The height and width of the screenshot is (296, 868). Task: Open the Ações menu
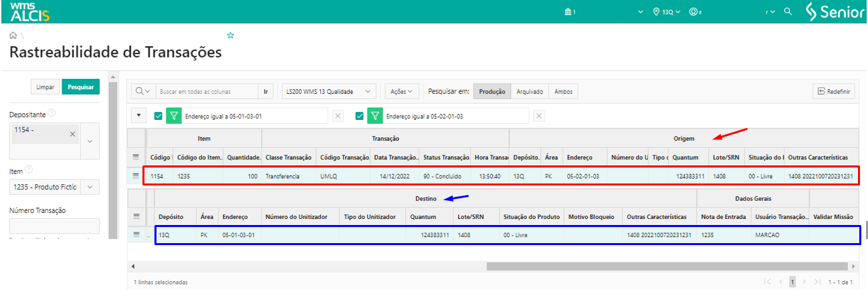pyautogui.click(x=401, y=91)
